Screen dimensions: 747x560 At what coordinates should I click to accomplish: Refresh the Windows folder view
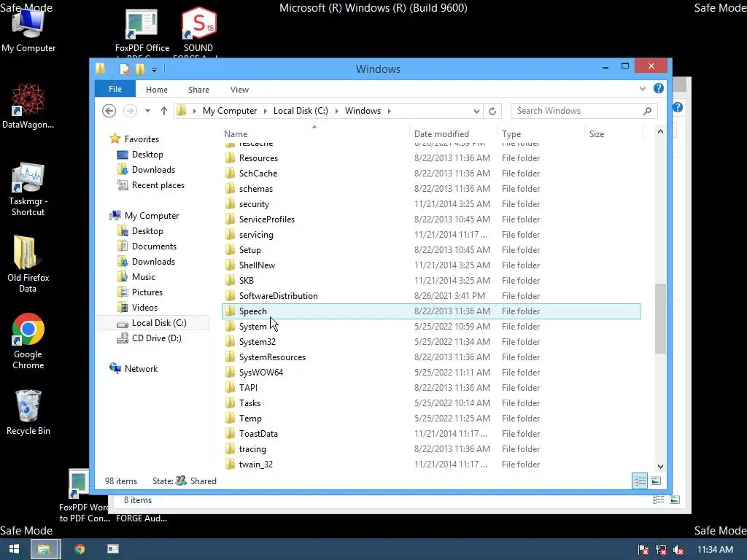pos(492,111)
